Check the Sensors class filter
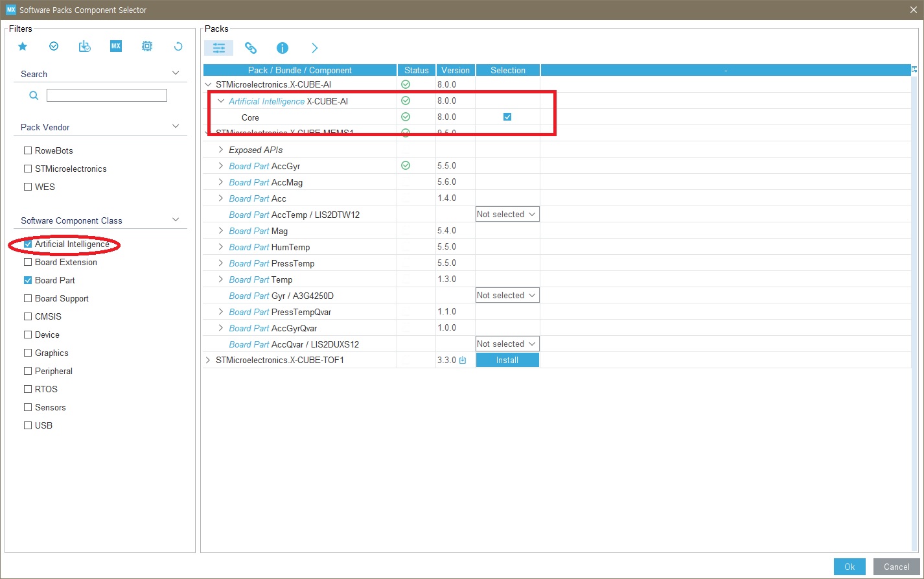The image size is (924, 579). pyautogui.click(x=28, y=407)
